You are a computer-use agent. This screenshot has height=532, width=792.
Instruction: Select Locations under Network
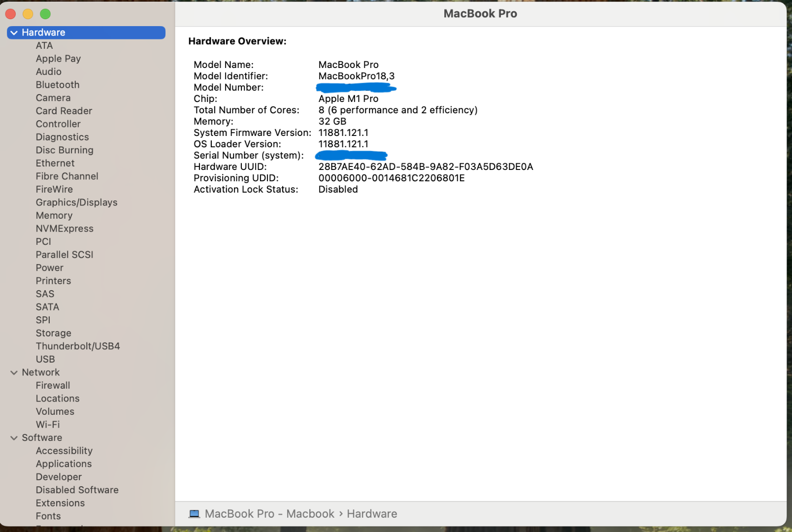[58, 398]
